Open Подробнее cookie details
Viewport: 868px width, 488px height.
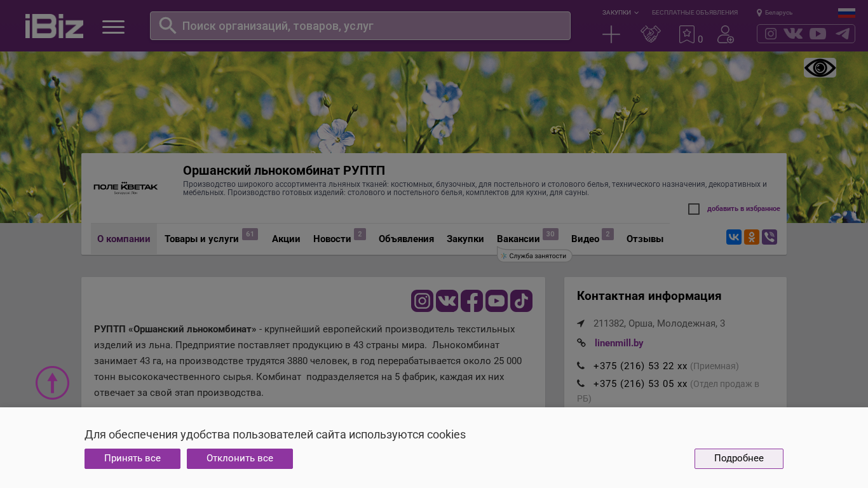739,459
